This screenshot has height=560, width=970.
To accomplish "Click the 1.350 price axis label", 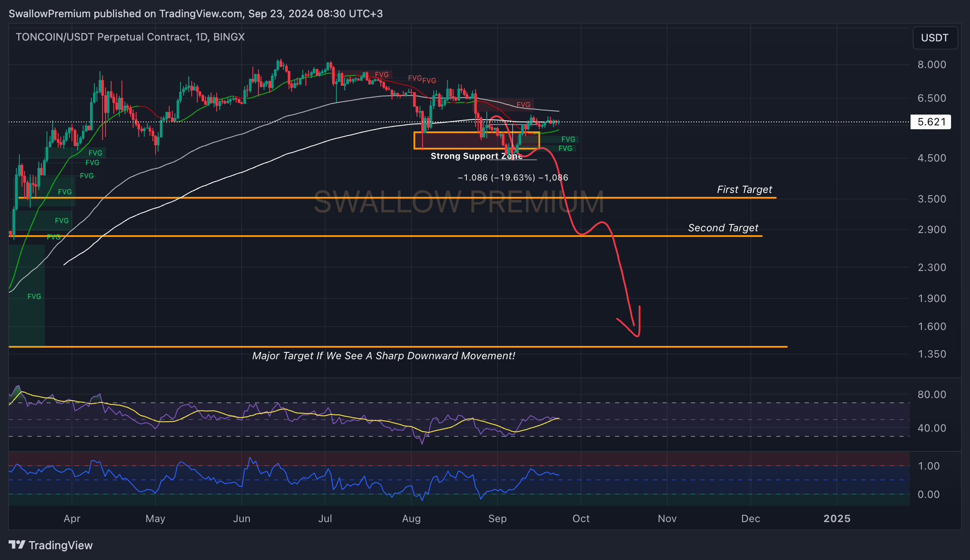I will click(932, 354).
